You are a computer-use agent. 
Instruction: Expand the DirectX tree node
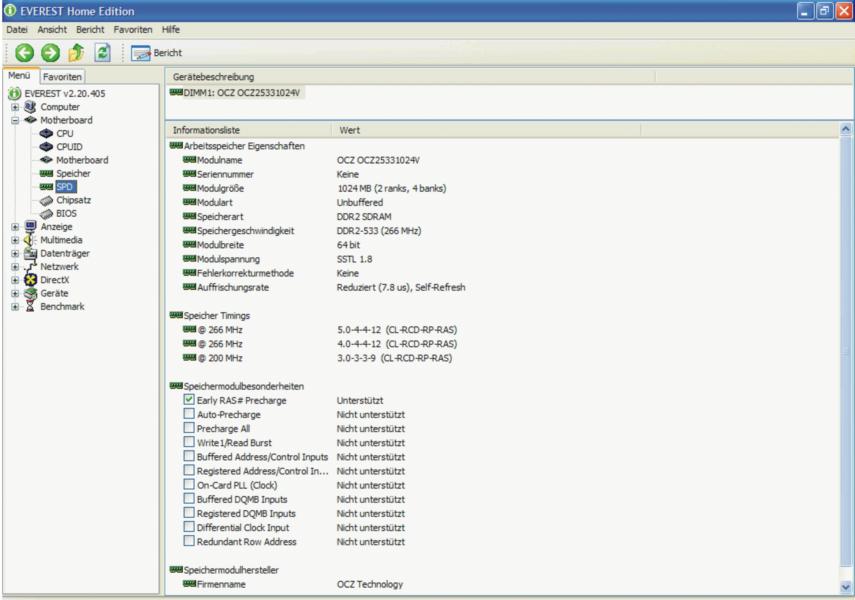click(16, 280)
